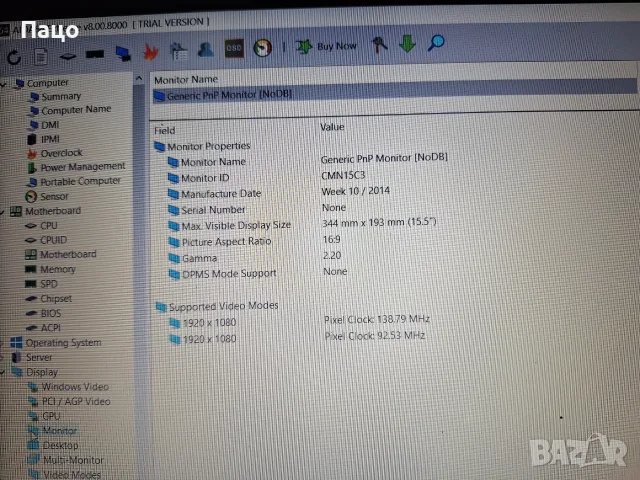Click the Field column header
Viewport: 640px width, 480px height.
164,131
